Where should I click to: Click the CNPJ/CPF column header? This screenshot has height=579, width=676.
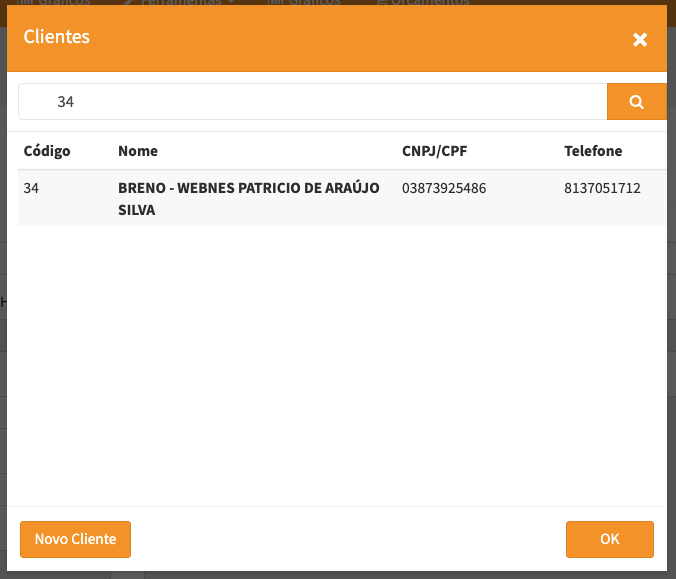click(x=436, y=151)
